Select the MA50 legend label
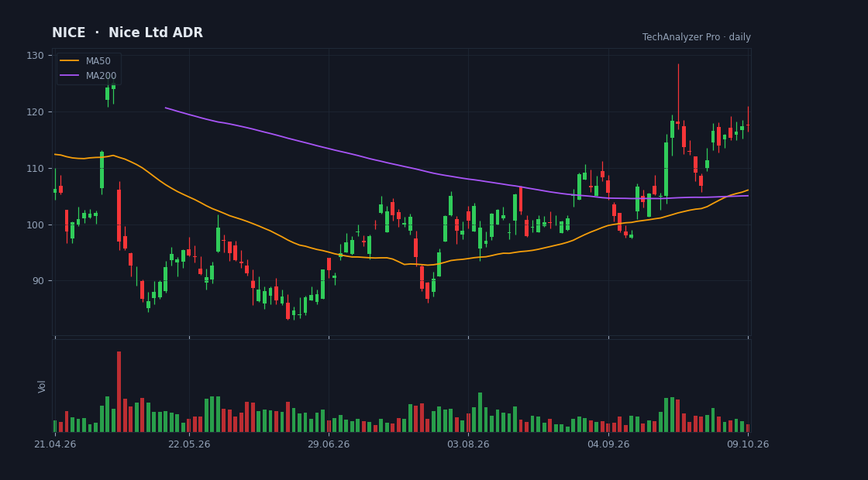Viewport: 868px width, 480px height. (x=98, y=61)
